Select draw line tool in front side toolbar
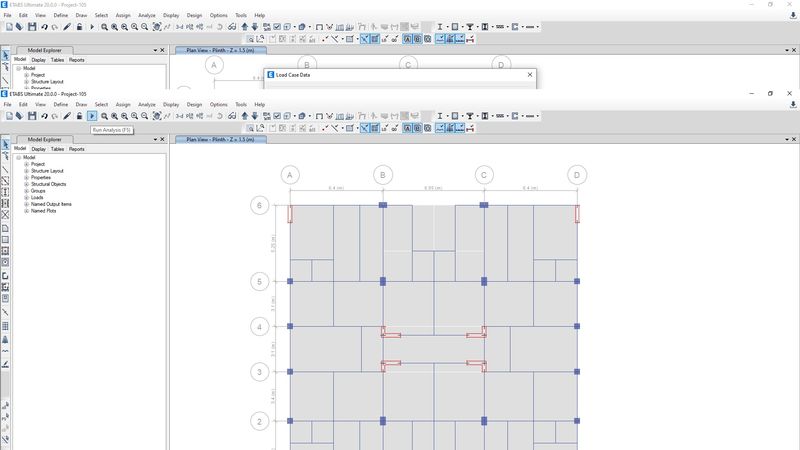Screen dimensions: 800x450 tap(5, 169)
